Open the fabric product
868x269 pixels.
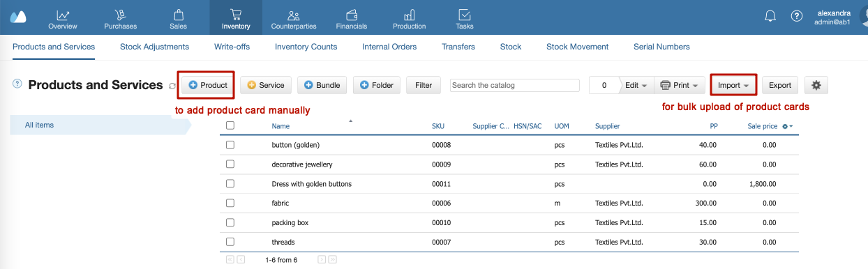280,203
